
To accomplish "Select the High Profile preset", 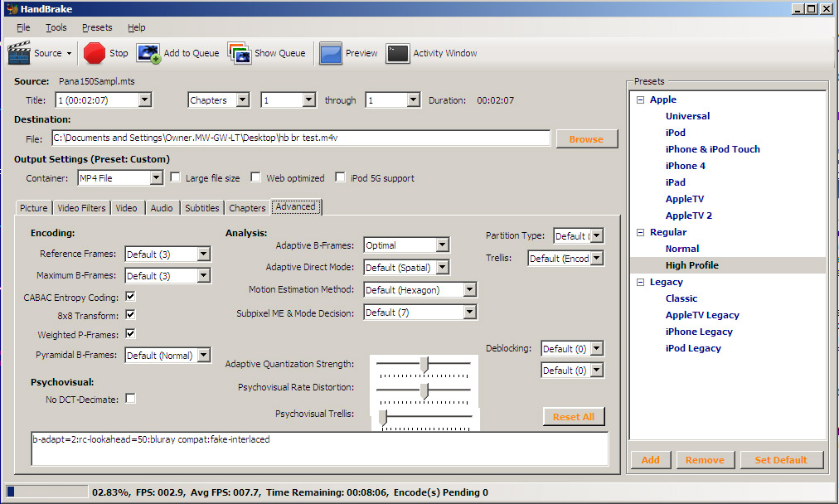I will 692,265.
